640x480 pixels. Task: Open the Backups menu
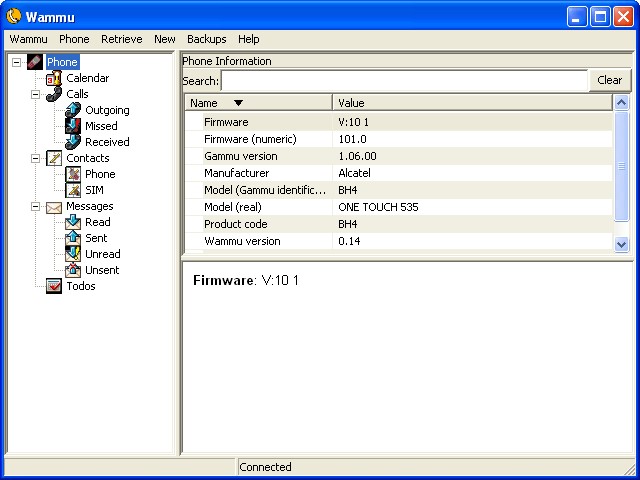[206, 39]
